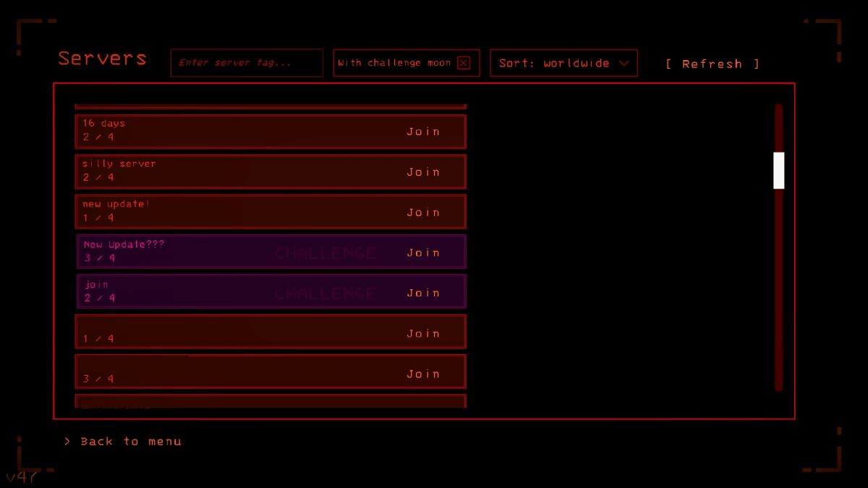
Task: Refresh the server list
Action: 712,64
